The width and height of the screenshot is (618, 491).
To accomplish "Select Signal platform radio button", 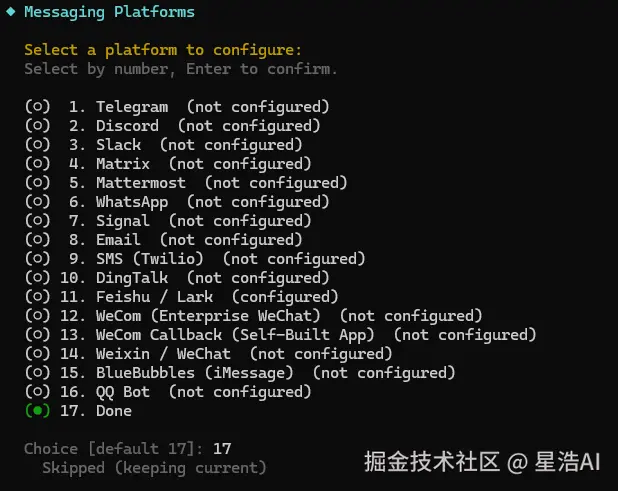I will pos(37,221).
